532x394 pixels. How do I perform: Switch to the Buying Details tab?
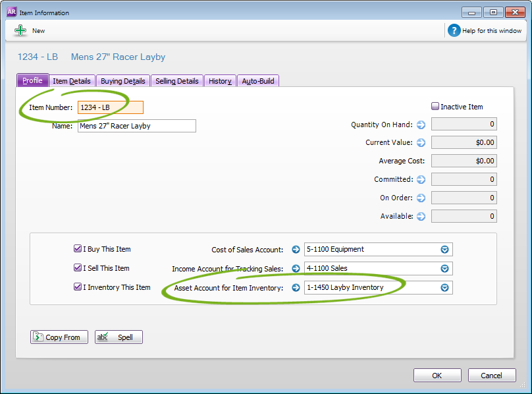click(123, 81)
